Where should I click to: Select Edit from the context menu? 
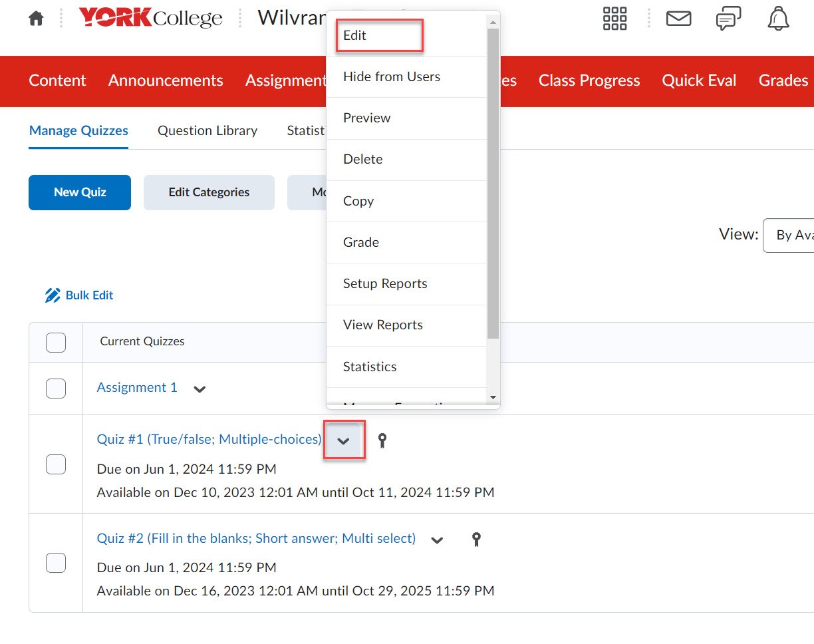355,36
